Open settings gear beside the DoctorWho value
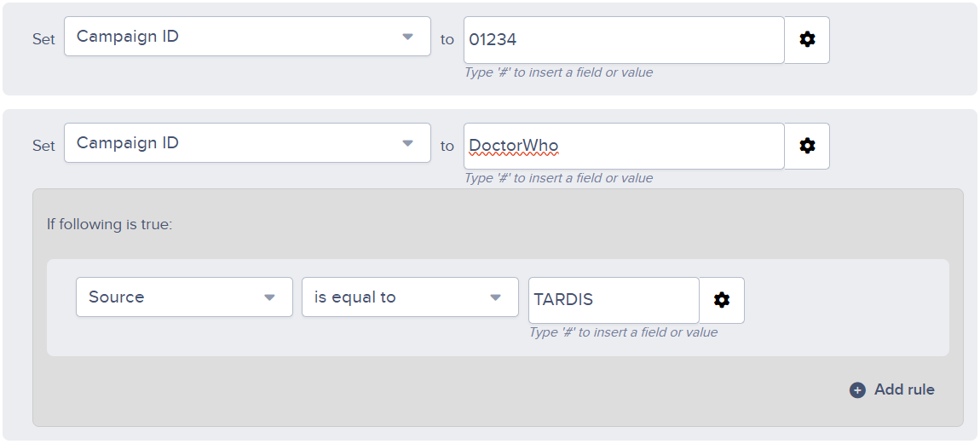The height and width of the screenshot is (444, 980). 807,146
